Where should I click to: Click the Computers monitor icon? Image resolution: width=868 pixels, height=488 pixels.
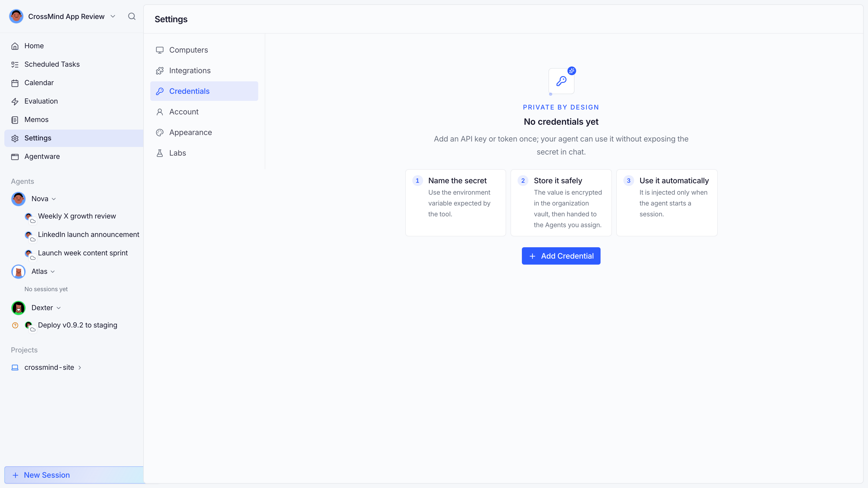pos(160,50)
